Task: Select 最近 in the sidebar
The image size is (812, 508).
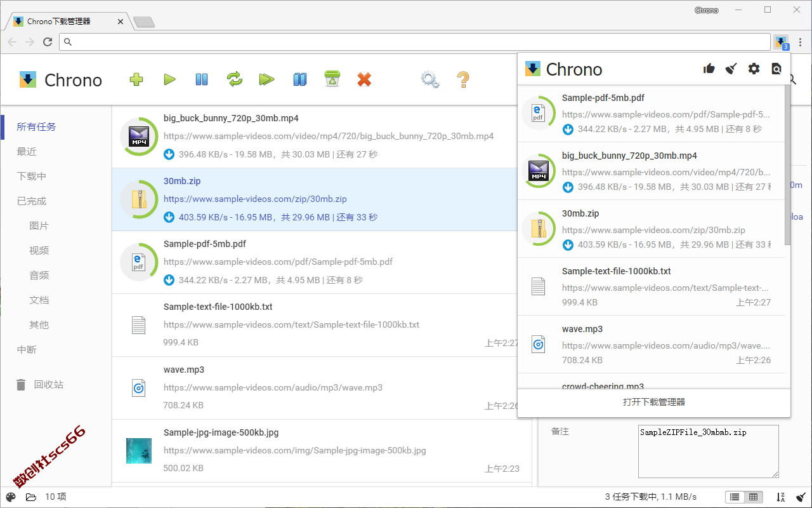Action: [27, 151]
